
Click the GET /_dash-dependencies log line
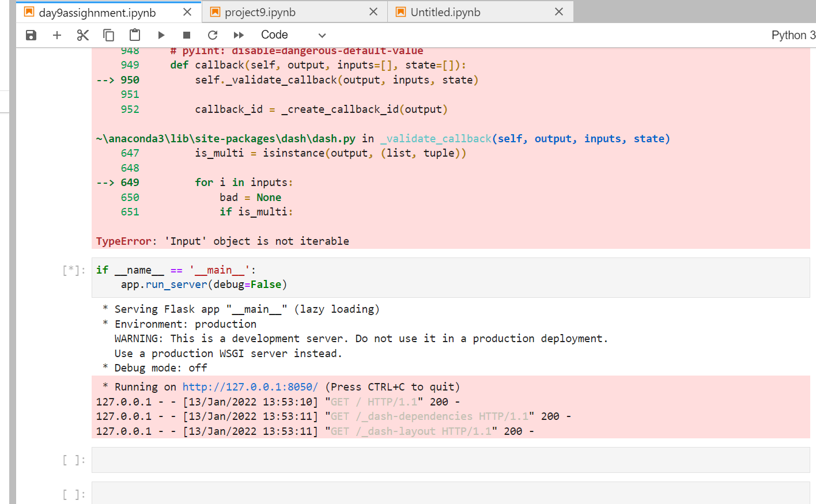(x=333, y=416)
